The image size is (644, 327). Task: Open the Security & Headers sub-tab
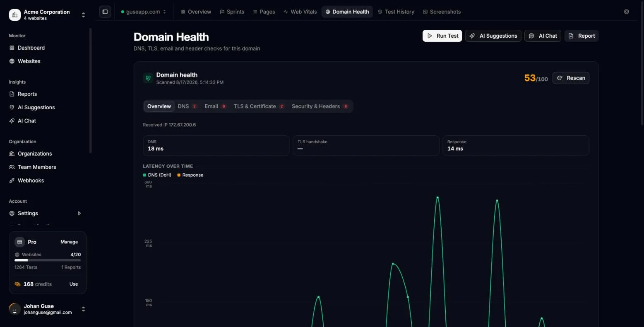click(320, 106)
